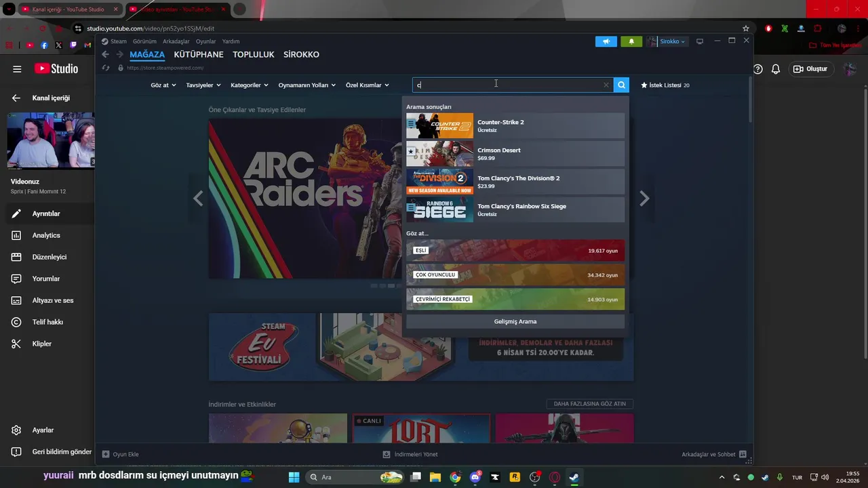Open the Görünüm menu
The height and width of the screenshot is (488, 868).
(x=144, y=41)
